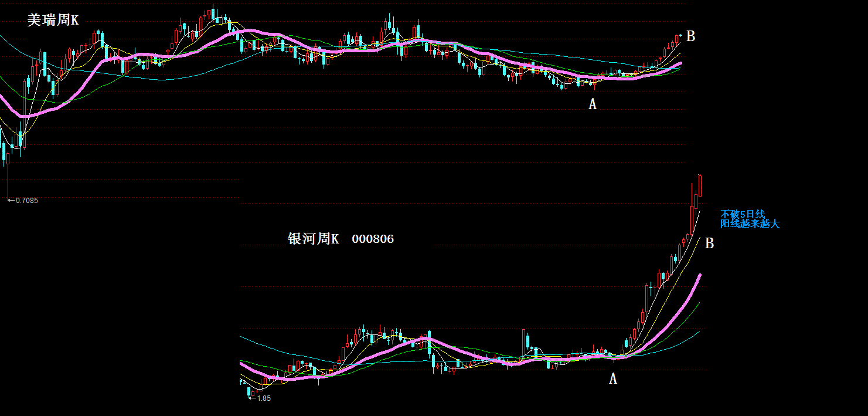Click the 阳线越来越大 annotation

click(x=750, y=224)
